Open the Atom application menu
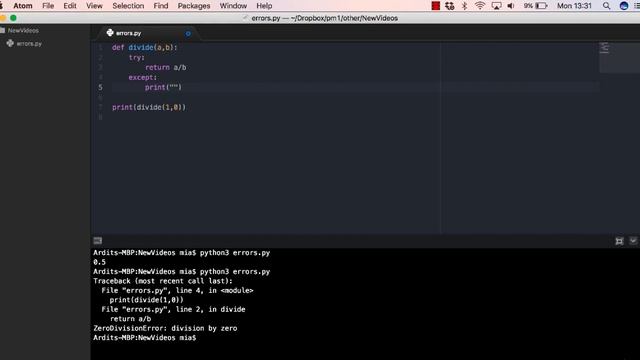The image size is (640, 360). click(x=22, y=6)
